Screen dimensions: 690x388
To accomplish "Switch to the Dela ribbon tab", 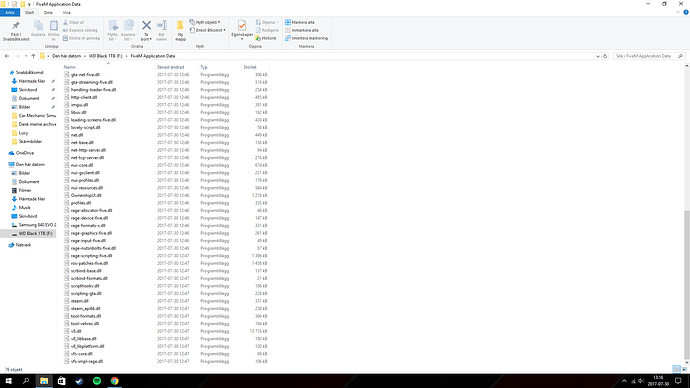I will pyautogui.click(x=48, y=12).
